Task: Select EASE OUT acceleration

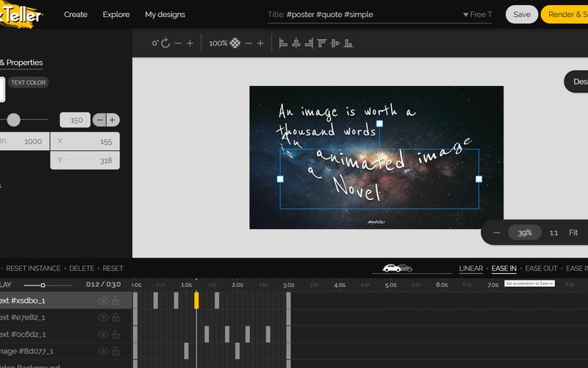Action: [541, 269]
